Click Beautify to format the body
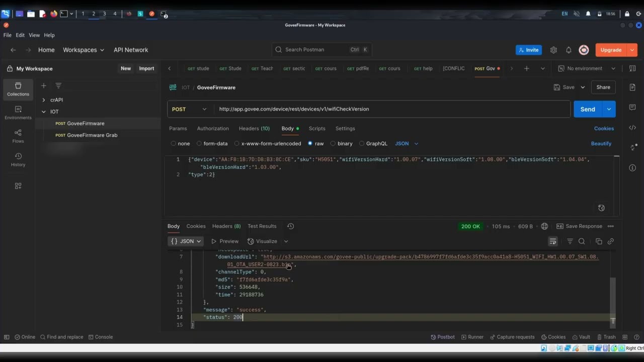 [601, 143]
